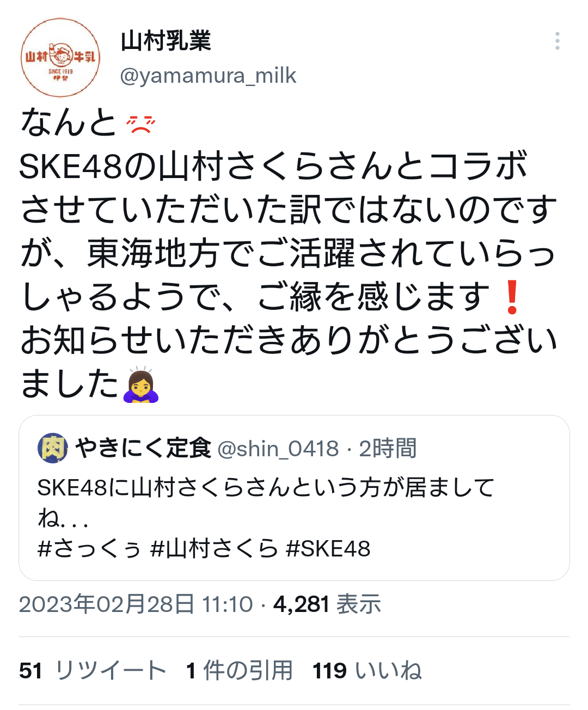Open the やきにく定食 display name
Screen dimensions: 588x710
[x=143, y=449]
